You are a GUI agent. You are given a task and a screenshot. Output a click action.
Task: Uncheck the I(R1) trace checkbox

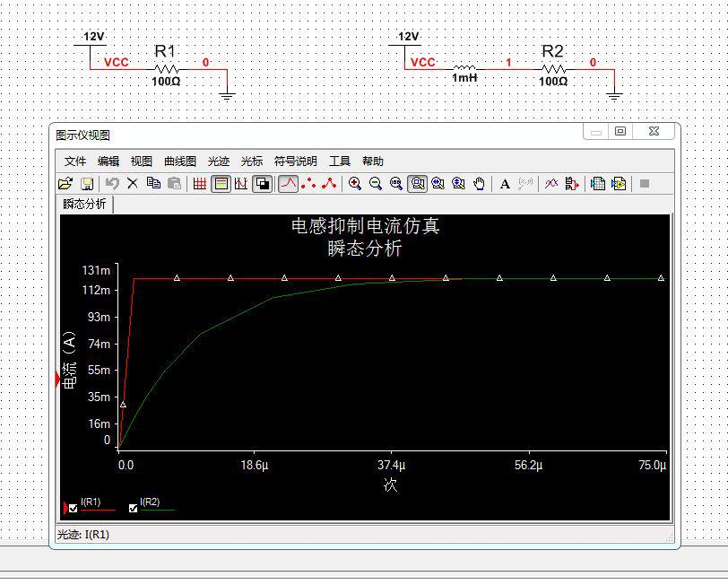point(74,508)
